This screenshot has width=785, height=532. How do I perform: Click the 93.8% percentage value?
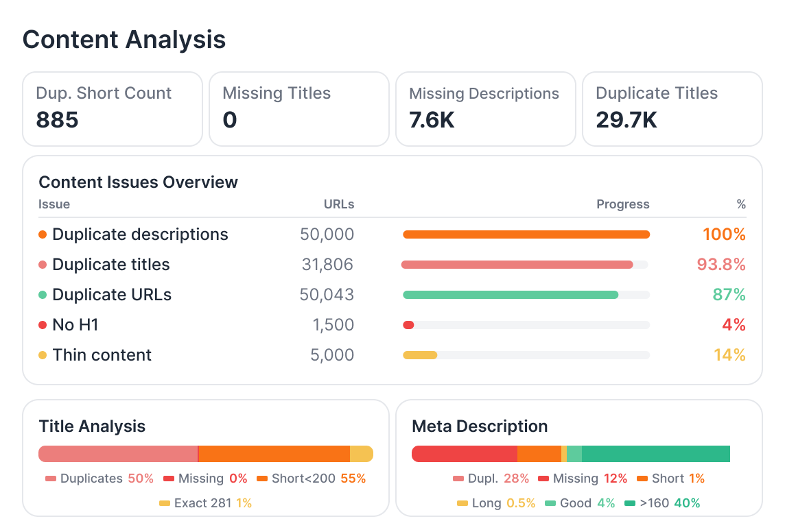(x=721, y=264)
